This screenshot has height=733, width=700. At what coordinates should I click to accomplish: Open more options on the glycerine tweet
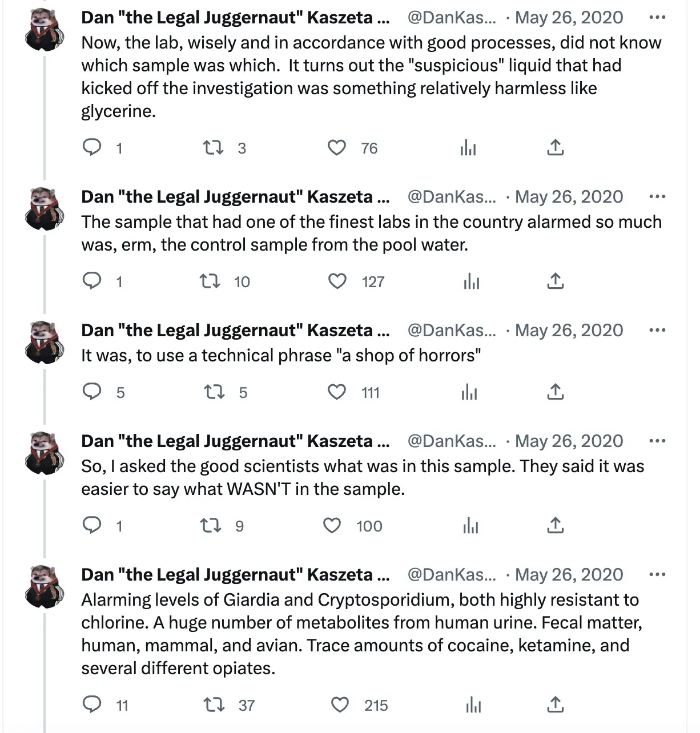click(657, 18)
